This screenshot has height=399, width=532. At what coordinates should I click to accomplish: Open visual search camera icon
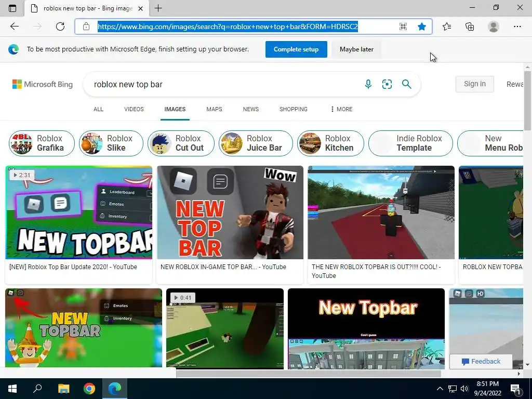pos(387,84)
